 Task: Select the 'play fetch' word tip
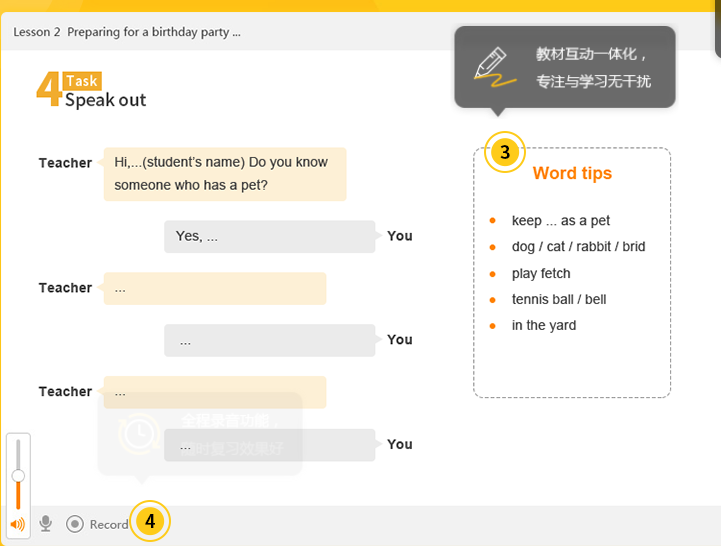[541, 273]
